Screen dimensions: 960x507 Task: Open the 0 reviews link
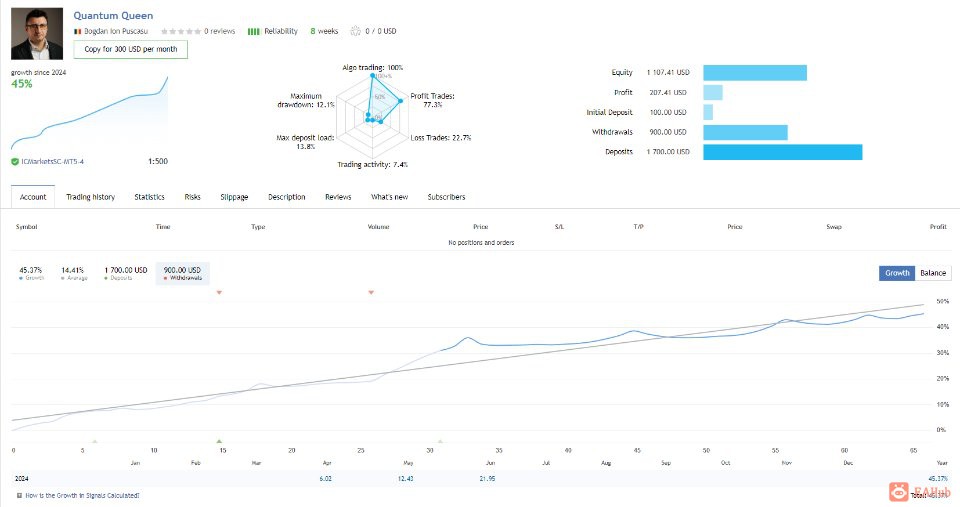219,31
